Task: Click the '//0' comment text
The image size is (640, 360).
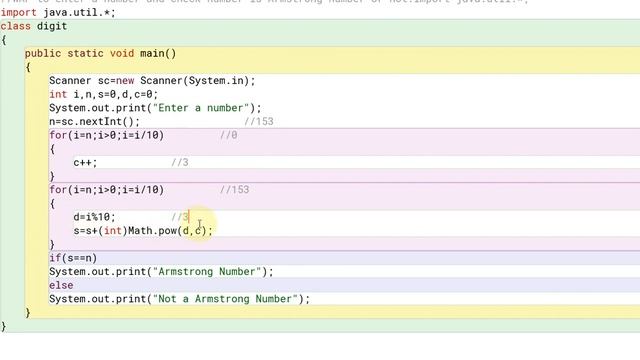Action: click(x=229, y=135)
